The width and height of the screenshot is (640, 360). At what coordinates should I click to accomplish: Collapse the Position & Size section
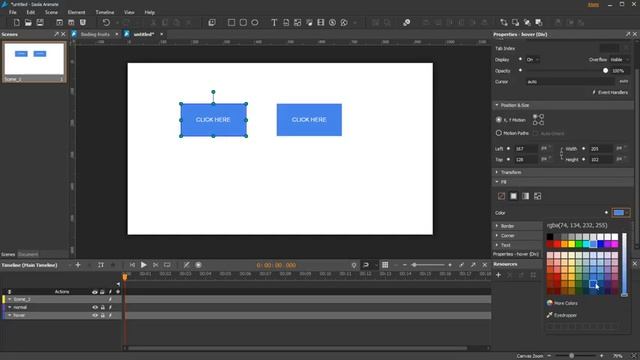click(x=497, y=105)
